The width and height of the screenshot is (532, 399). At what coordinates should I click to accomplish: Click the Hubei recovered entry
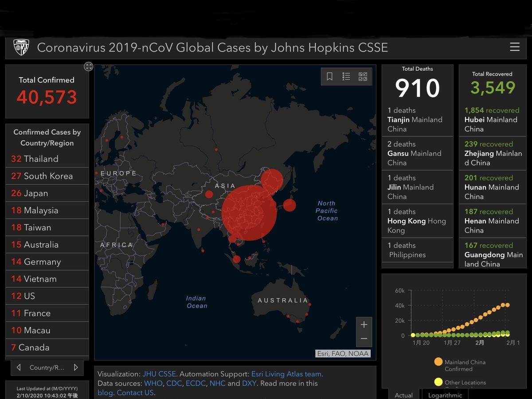tap(493, 120)
